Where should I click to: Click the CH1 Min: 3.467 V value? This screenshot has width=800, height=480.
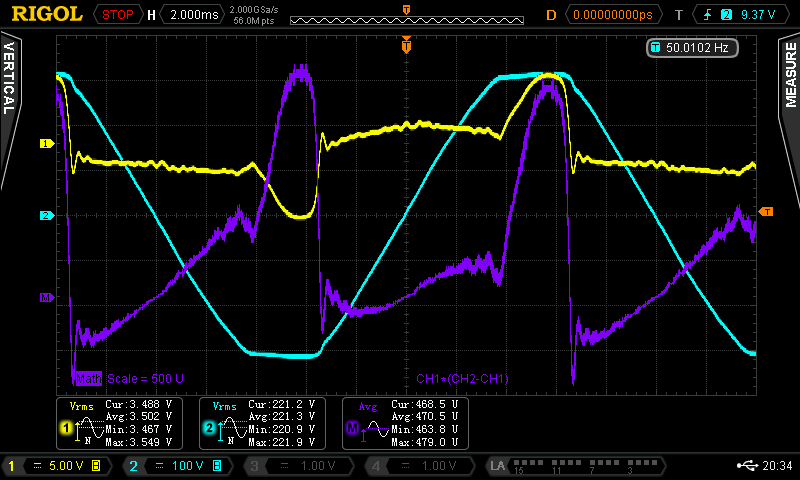pos(139,430)
